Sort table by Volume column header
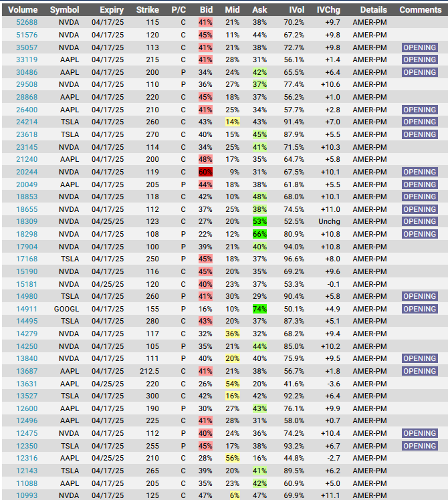Viewport: 448px width, 500px height. (x=23, y=10)
